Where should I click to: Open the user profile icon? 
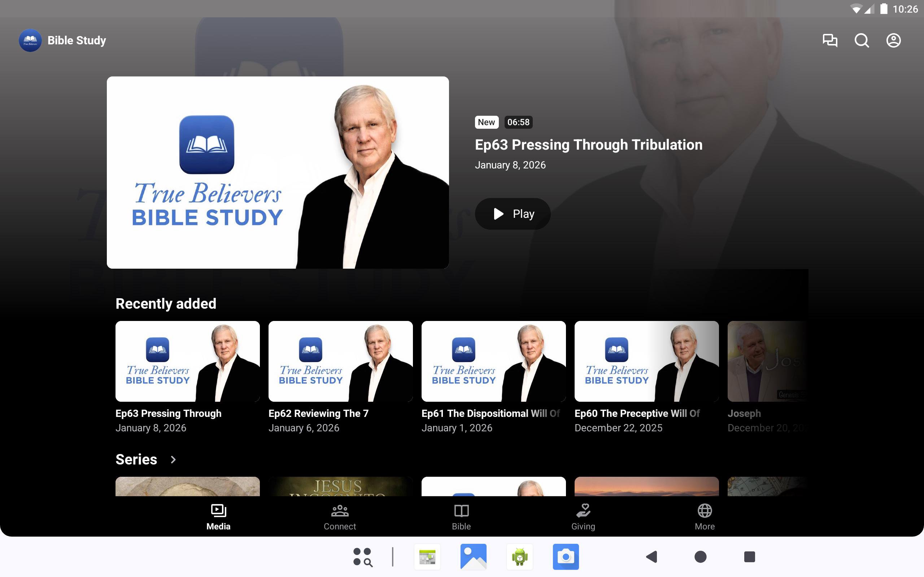click(x=893, y=40)
